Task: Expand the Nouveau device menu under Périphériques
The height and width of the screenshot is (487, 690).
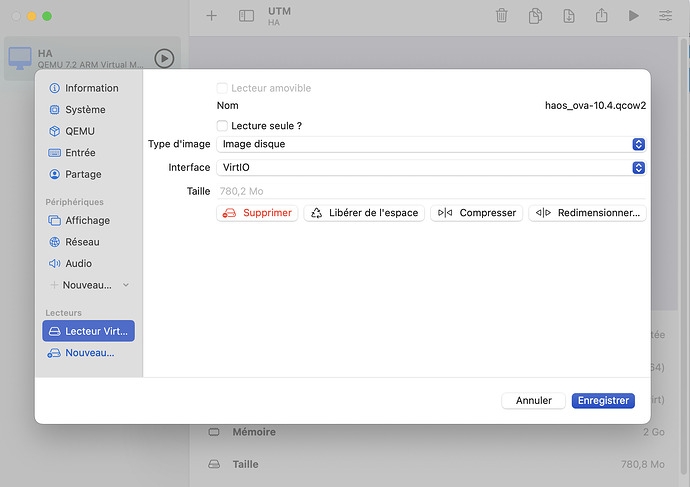Action: [90, 285]
